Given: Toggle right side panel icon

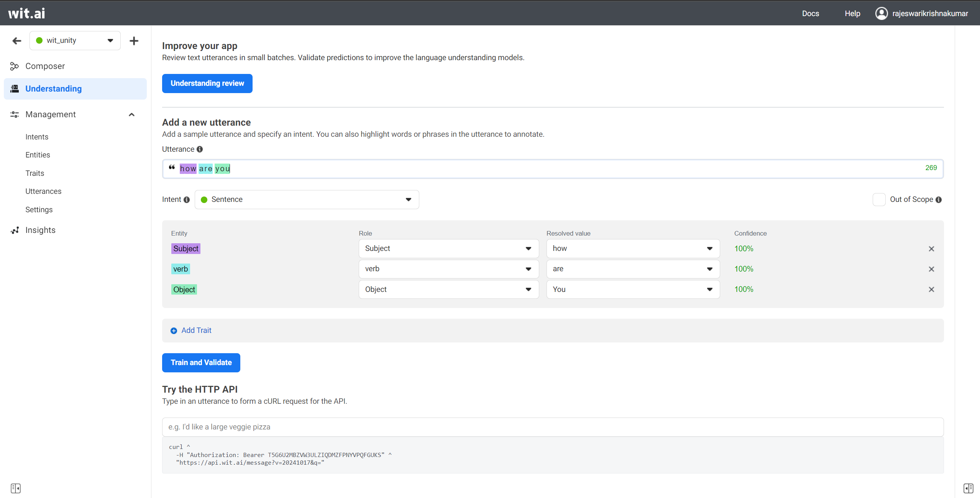Looking at the screenshot, I should click(968, 488).
